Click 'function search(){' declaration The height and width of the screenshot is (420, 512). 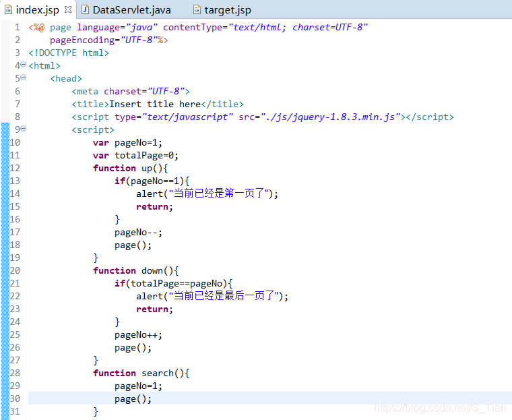coord(141,373)
